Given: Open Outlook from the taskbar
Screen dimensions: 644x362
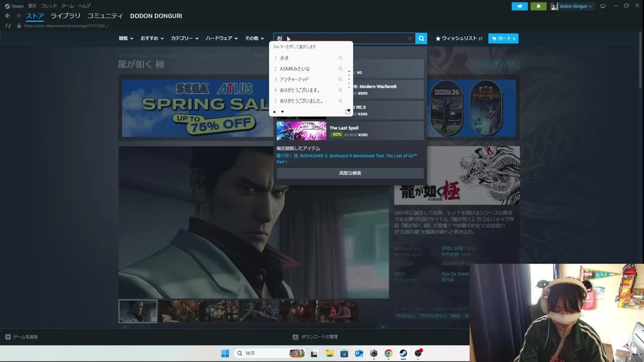Looking at the screenshot, I should [x=359, y=353].
